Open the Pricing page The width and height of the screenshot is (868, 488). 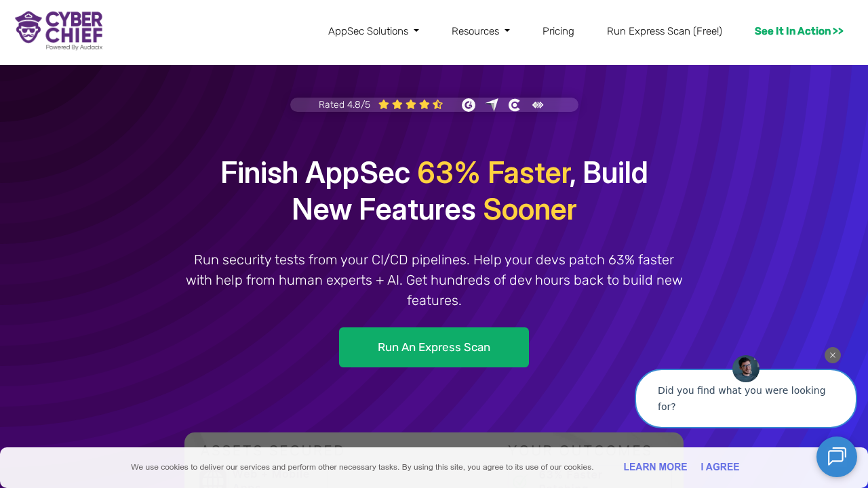tap(558, 31)
